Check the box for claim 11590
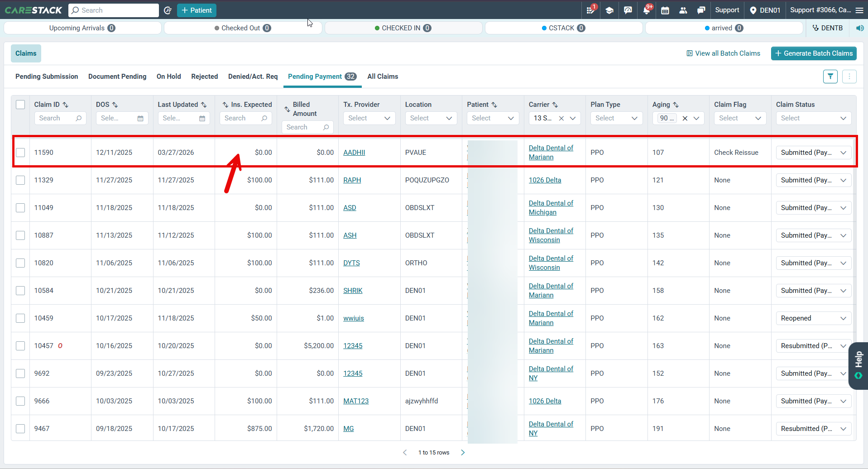 [20, 153]
